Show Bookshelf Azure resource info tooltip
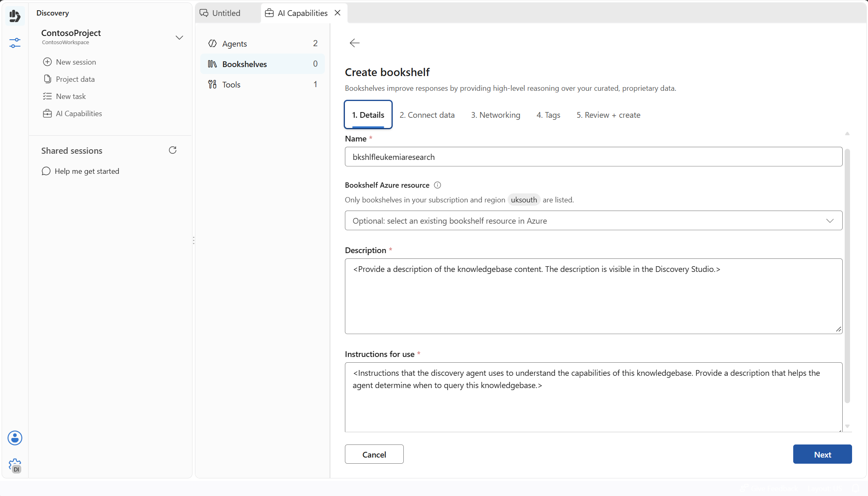The height and width of the screenshot is (496, 868). point(437,185)
